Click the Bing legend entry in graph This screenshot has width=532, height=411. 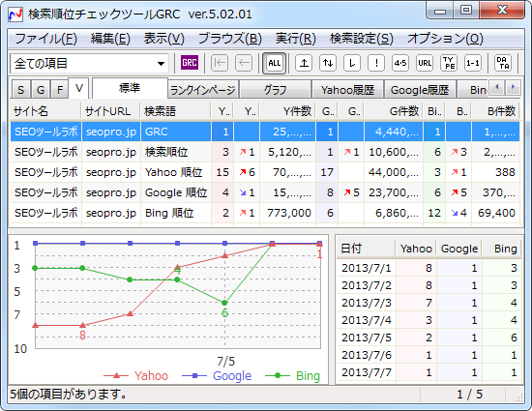click(x=292, y=376)
